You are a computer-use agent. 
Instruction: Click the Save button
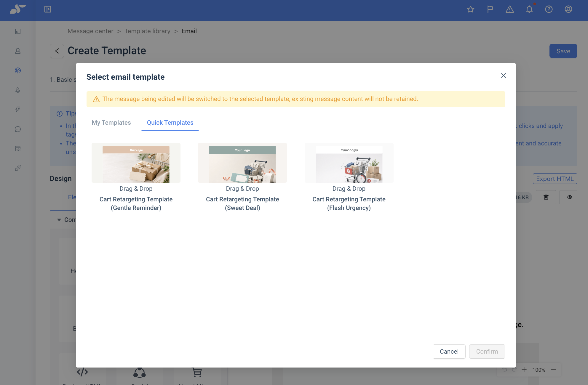[563, 51]
